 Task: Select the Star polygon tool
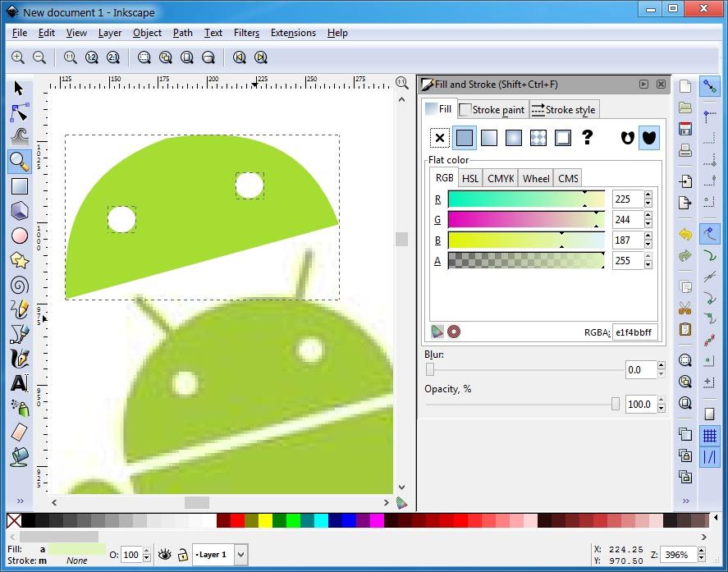click(x=19, y=260)
